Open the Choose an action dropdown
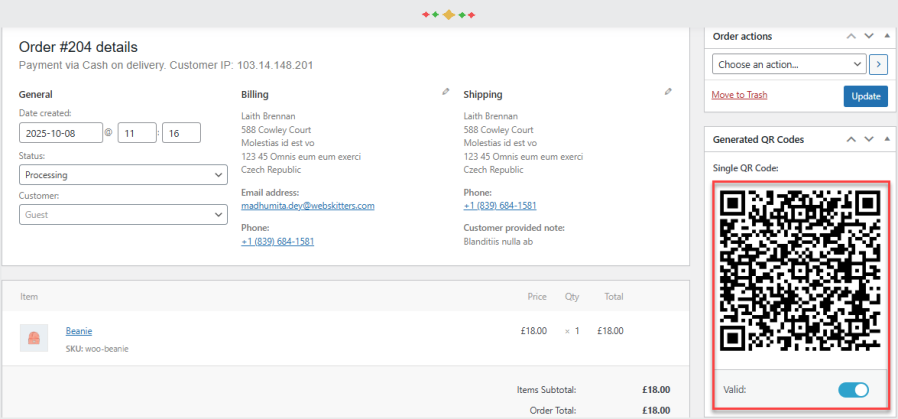The image size is (898, 419). (789, 64)
